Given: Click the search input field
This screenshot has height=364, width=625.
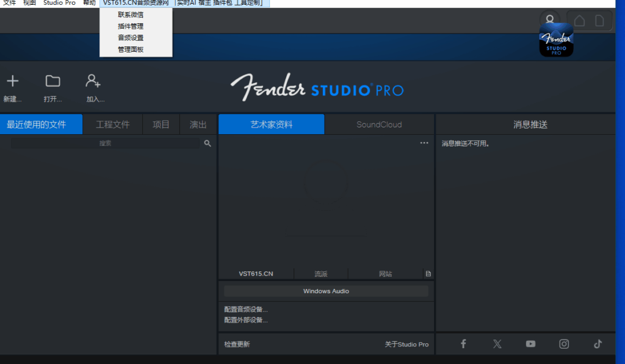Looking at the screenshot, I should pos(104,143).
